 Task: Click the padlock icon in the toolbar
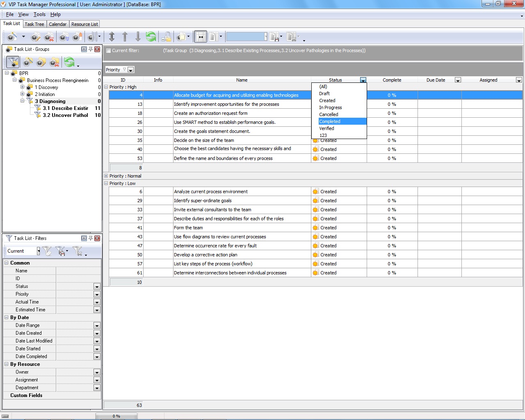pos(166,37)
